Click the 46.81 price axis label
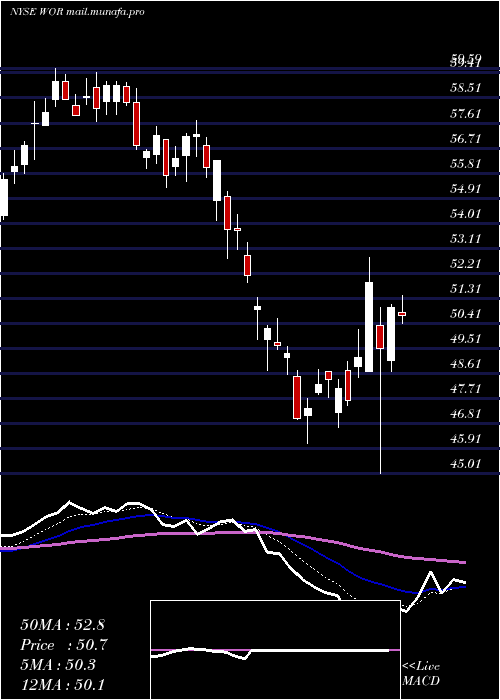Screen dimensions: 500x700 (x=466, y=413)
